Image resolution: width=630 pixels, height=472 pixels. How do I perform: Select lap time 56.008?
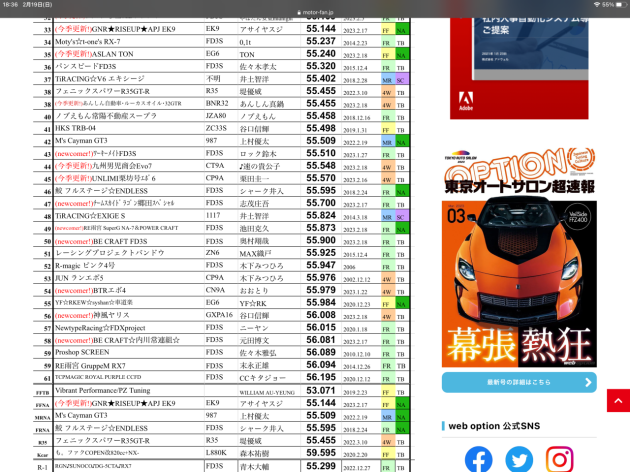click(321, 315)
